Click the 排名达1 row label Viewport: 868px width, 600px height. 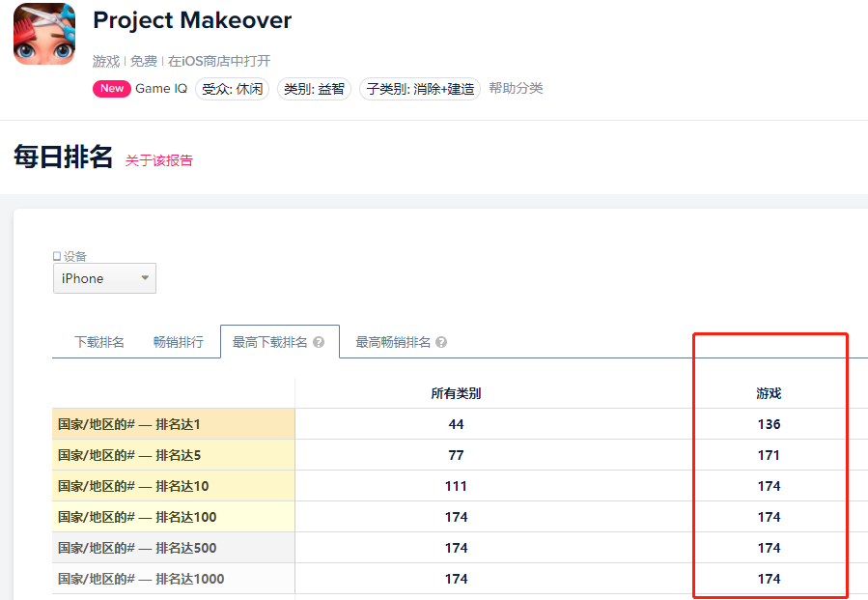tap(129, 424)
